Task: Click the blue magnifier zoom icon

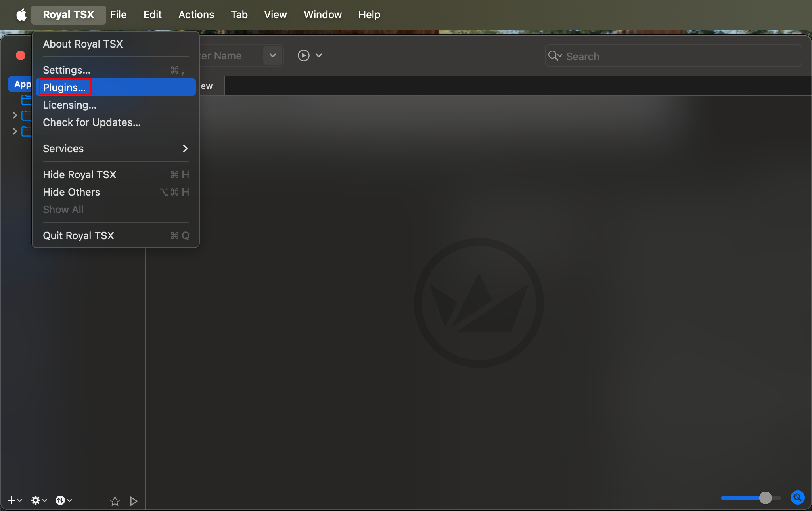Action: [x=797, y=498]
